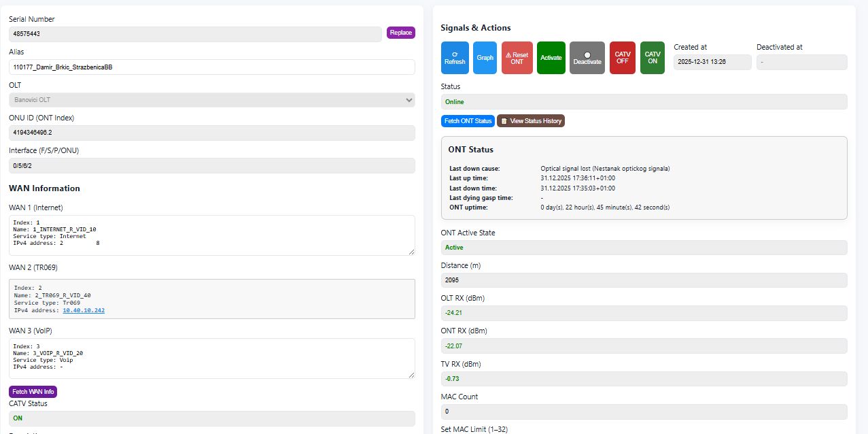Select the WAN Information section header
Viewport: 868px width, 434px height.
pos(43,188)
